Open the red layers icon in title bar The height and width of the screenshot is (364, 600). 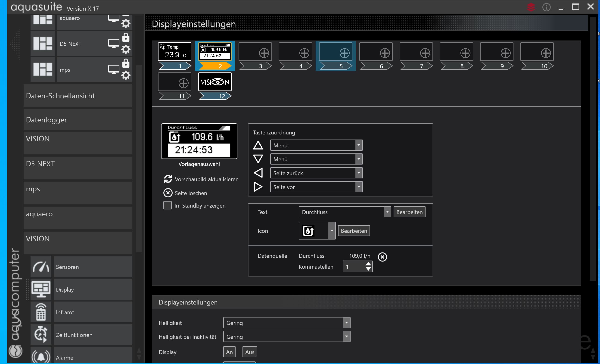click(x=531, y=7)
